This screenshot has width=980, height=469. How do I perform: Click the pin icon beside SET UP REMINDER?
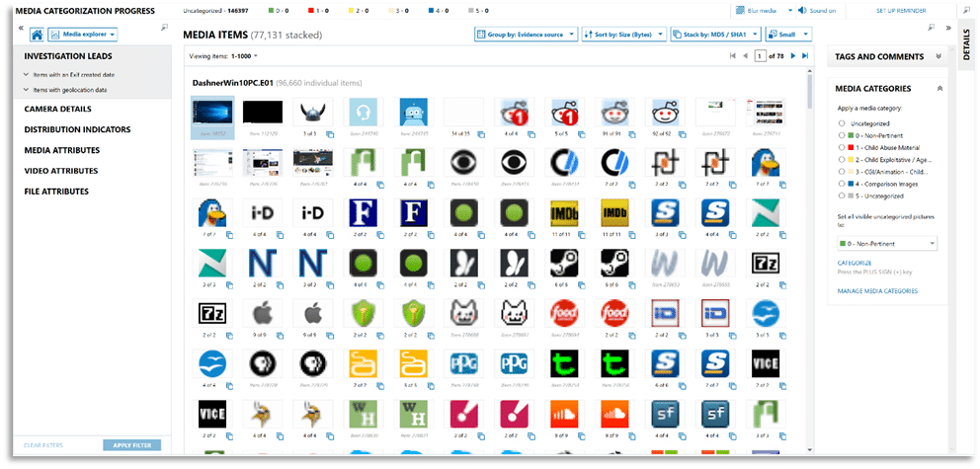coord(968,11)
